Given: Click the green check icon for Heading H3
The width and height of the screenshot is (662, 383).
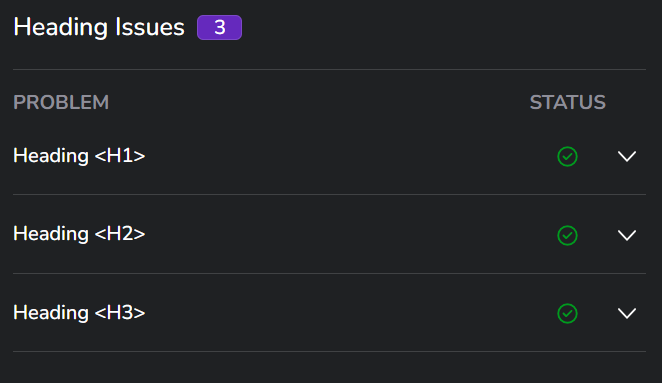Looking at the screenshot, I should [x=567, y=313].
